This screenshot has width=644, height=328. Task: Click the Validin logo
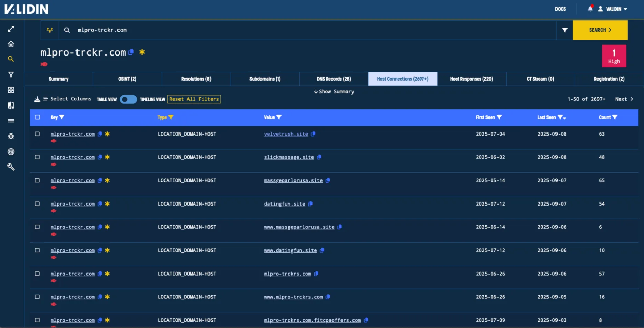(27, 9)
